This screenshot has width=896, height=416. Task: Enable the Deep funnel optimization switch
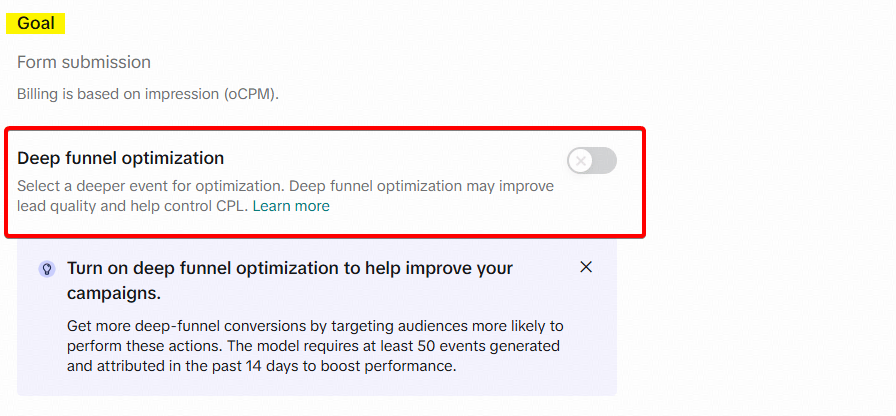[592, 160]
